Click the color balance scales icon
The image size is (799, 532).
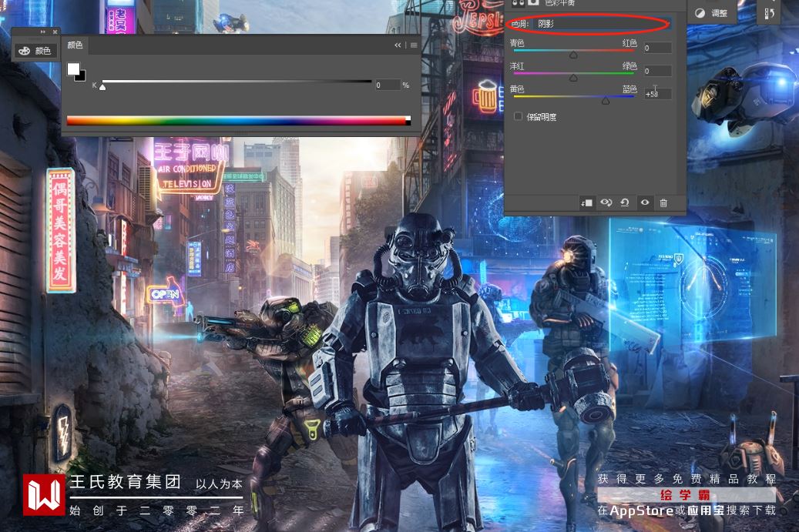click(x=518, y=2)
